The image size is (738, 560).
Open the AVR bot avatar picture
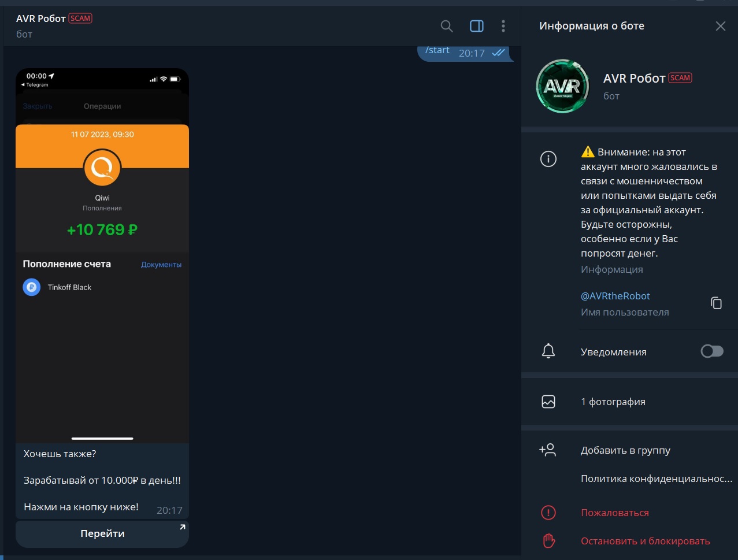pos(562,86)
